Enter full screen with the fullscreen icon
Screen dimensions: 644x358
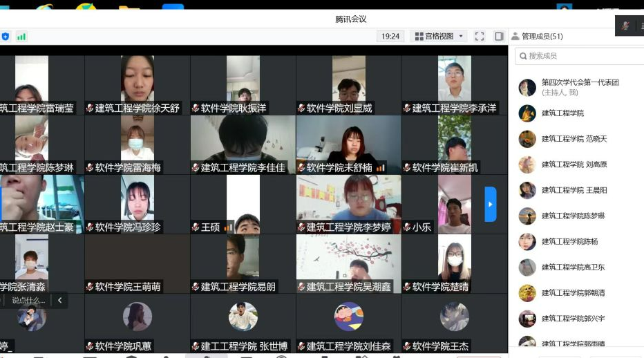pyautogui.click(x=480, y=36)
